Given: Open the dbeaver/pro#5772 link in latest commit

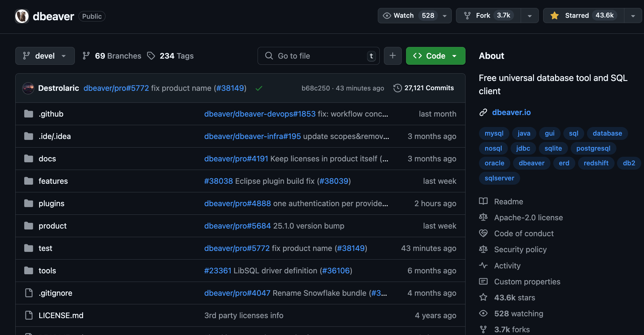Looking at the screenshot, I should pos(116,88).
